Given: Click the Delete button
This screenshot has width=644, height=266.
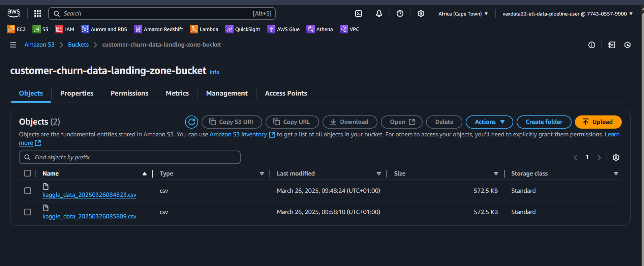Looking at the screenshot, I should pyautogui.click(x=444, y=122).
